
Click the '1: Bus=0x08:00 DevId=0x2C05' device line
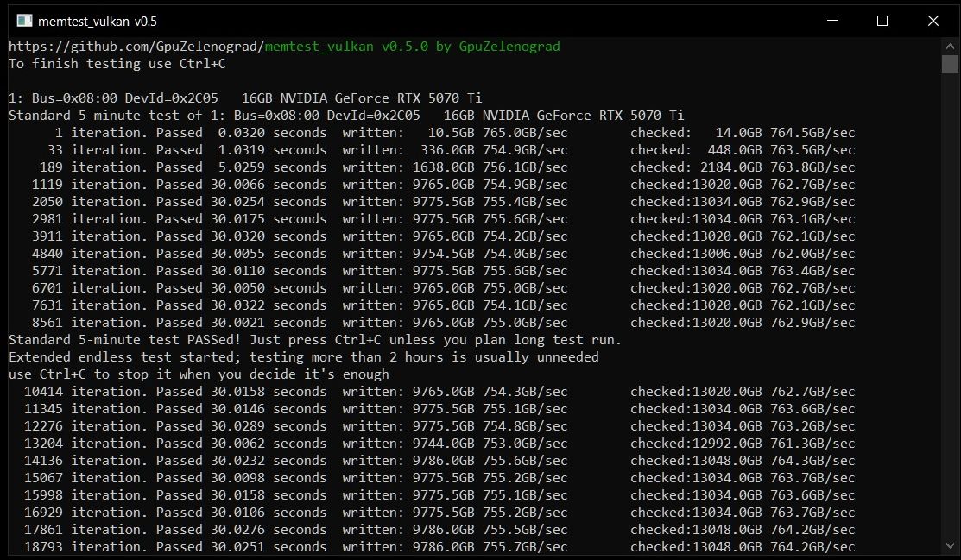pos(245,98)
